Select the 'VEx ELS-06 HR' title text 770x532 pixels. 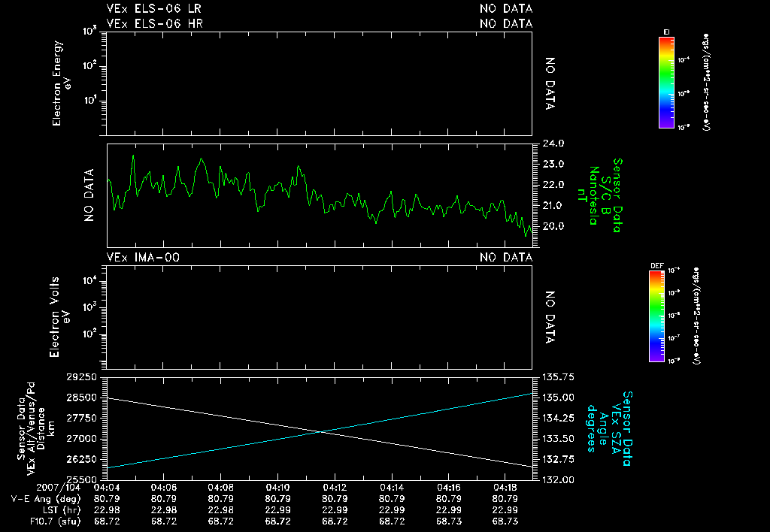pyautogui.click(x=155, y=23)
